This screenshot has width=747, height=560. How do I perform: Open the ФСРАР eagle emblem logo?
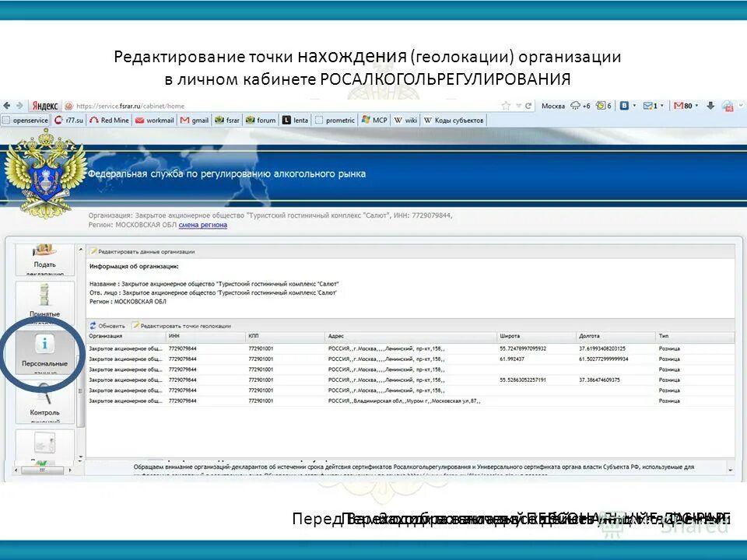[43, 177]
